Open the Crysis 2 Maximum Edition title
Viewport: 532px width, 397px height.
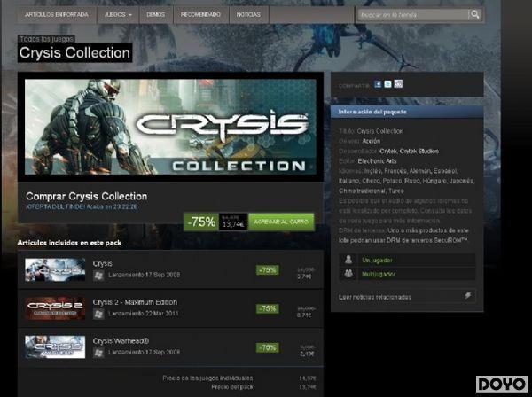click(x=135, y=302)
